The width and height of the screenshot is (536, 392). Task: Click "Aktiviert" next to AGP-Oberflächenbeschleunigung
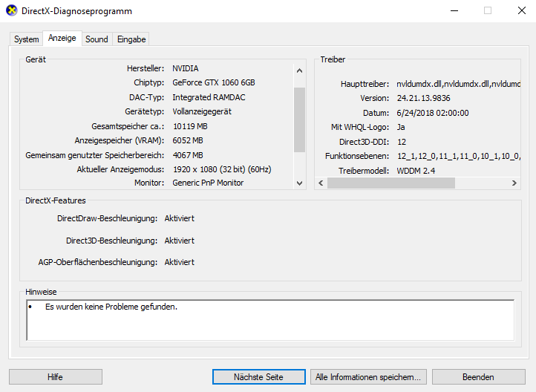pos(180,262)
